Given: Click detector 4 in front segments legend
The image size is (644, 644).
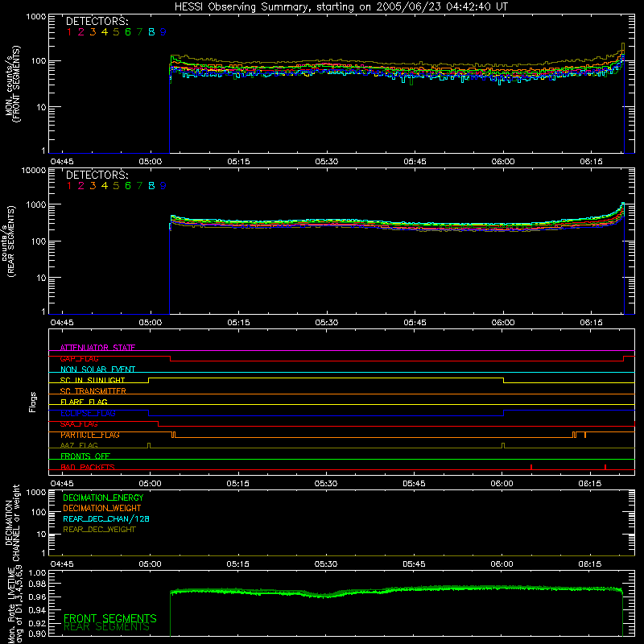Looking at the screenshot, I should coord(105,32).
